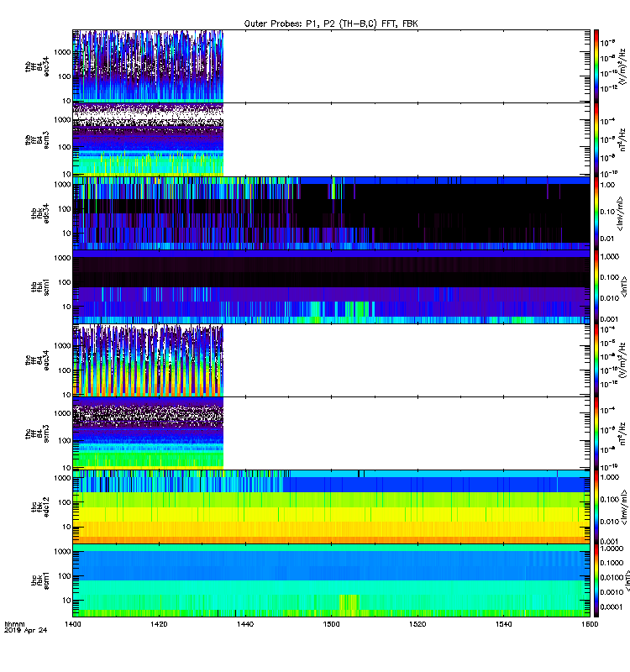Click the 'hhmm' time-axis label
Screen dimensions: 630x672
tap(14, 624)
